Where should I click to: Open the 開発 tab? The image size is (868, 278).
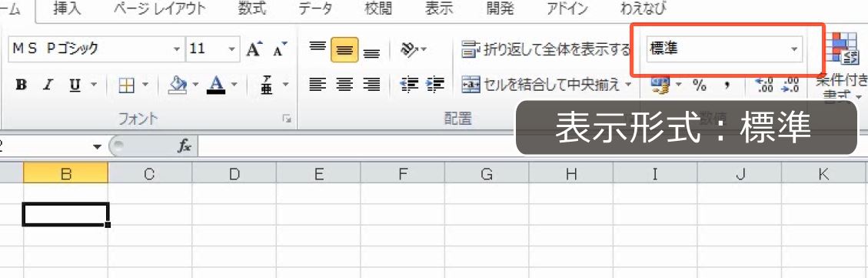pos(500,9)
